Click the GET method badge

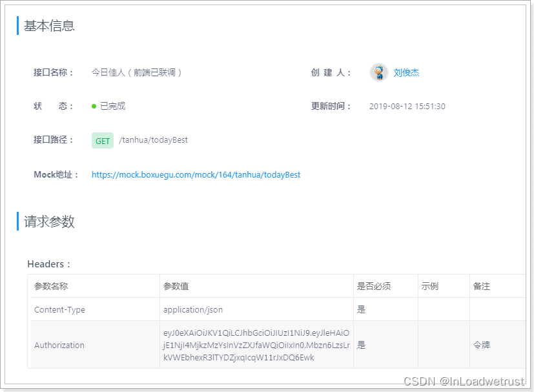[103, 141]
